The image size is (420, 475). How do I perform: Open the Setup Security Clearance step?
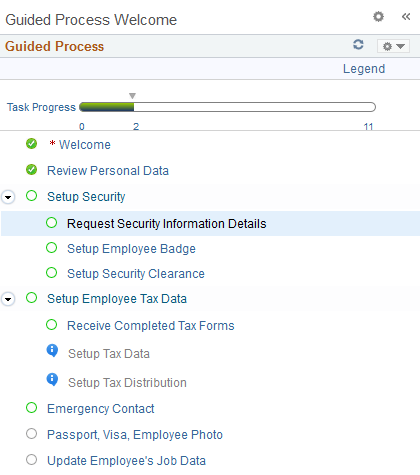[x=136, y=274]
